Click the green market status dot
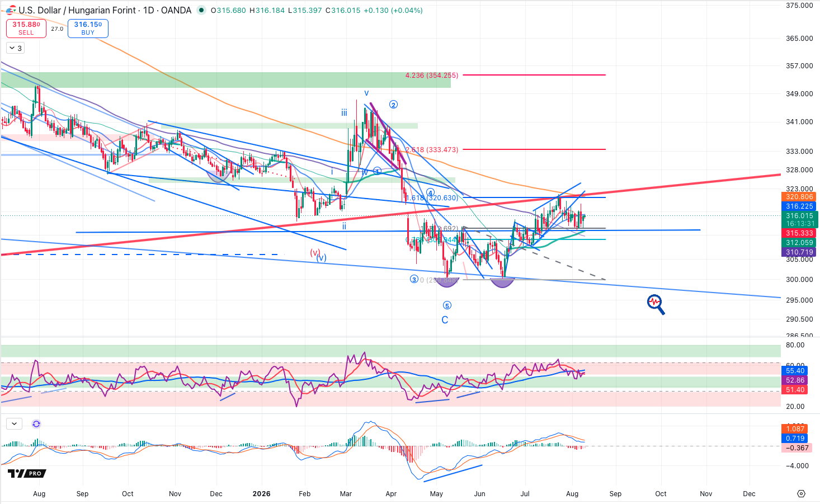Screen dimensions: 820x504 coord(201,10)
